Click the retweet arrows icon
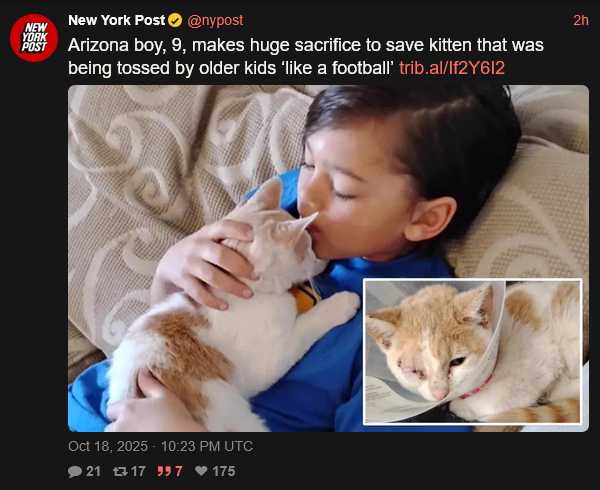The width and height of the screenshot is (600, 490). click(120, 471)
